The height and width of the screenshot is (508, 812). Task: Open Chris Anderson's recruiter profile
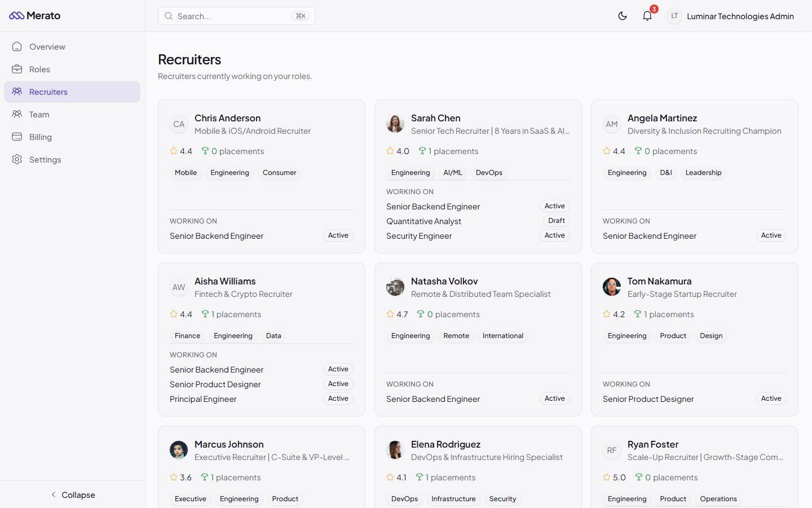(227, 118)
